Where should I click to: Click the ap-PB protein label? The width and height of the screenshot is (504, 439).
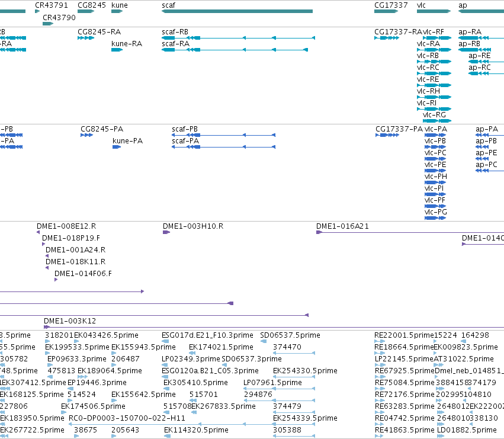(x=486, y=141)
